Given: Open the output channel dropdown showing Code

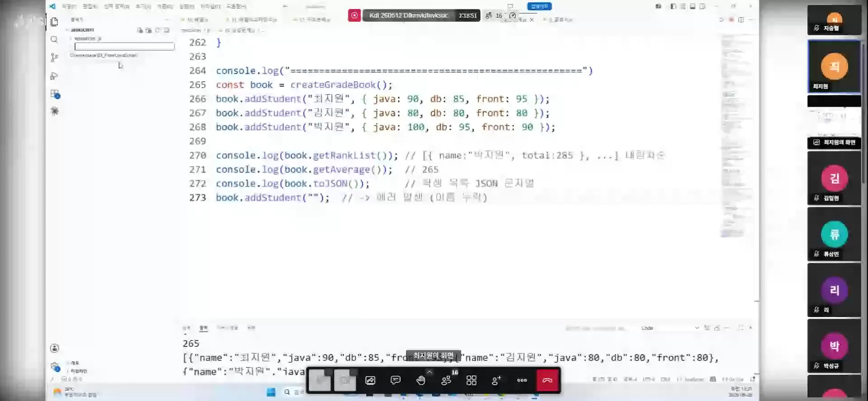Looking at the screenshot, I should click(x=670, y=328).
